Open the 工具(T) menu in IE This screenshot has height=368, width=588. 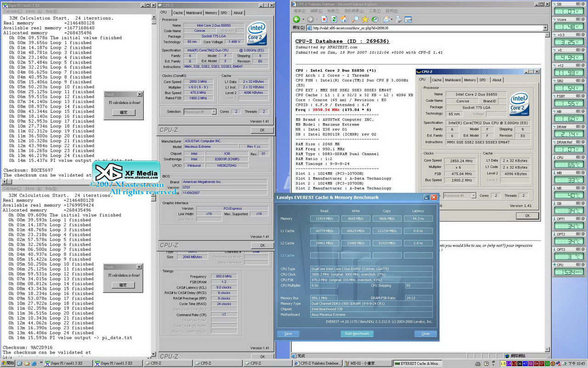pyautogui.click(x=375, y=11)
